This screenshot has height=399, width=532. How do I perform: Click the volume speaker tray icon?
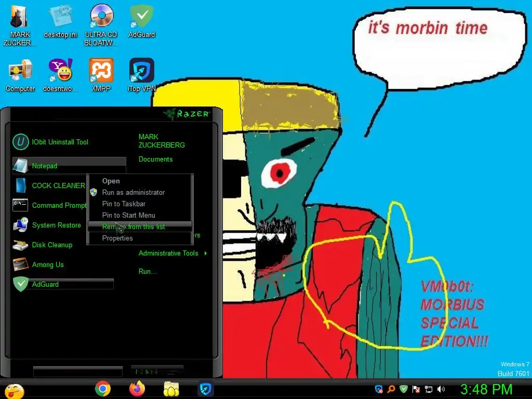tap(441, 389)
